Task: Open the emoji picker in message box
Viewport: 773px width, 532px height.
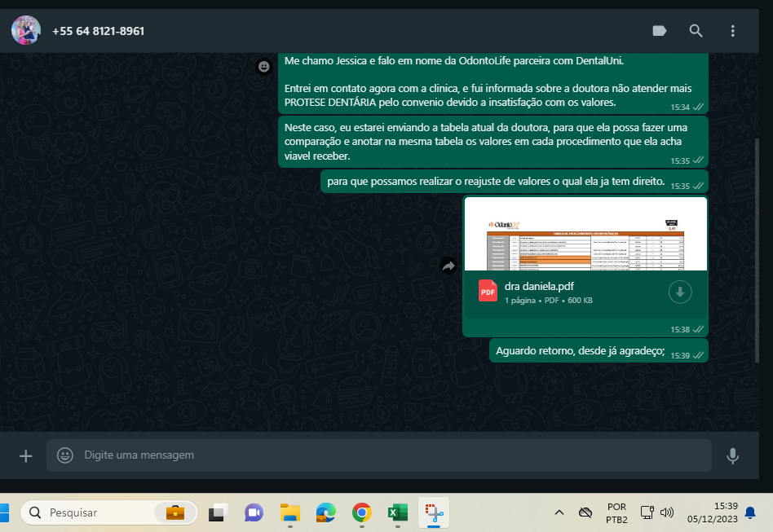Action: (x=65, y=455)
